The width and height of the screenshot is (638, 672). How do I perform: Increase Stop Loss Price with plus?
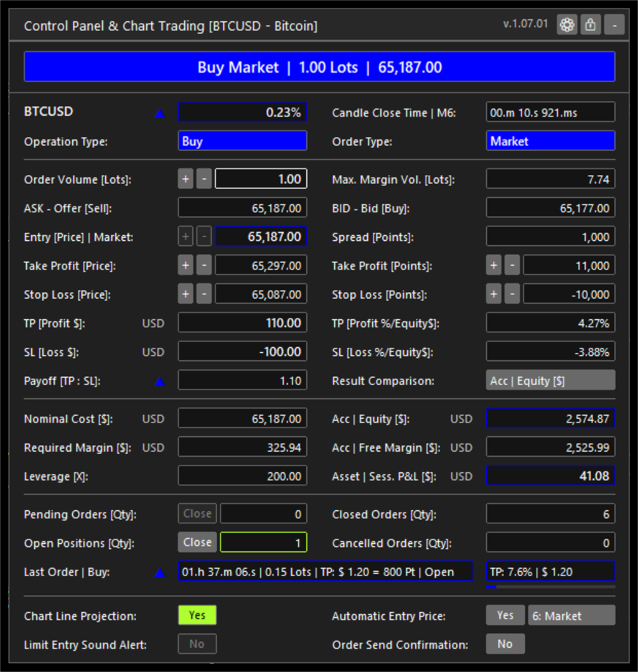[185, 294]
